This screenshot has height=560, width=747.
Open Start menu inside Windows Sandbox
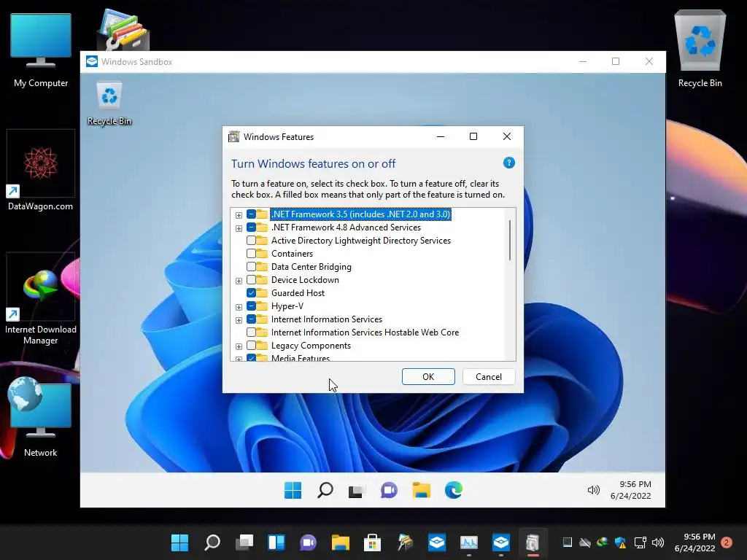[x=293, y=490]
